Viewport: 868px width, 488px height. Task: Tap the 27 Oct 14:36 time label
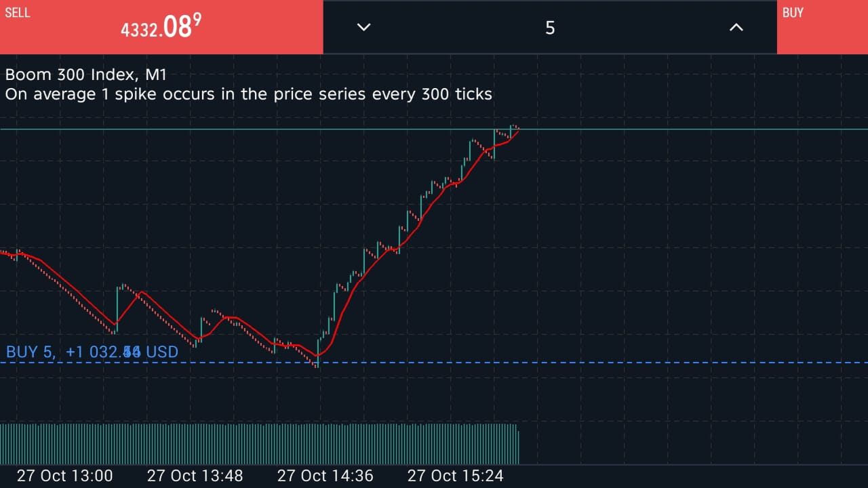[325, 476]
